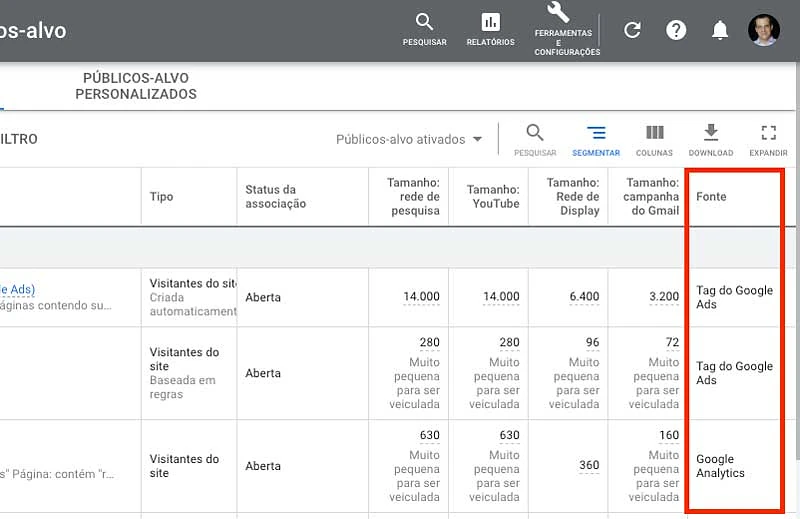800x519 pixels.
Task: Select the 360 Display network size value
Action: coord(589,465)
